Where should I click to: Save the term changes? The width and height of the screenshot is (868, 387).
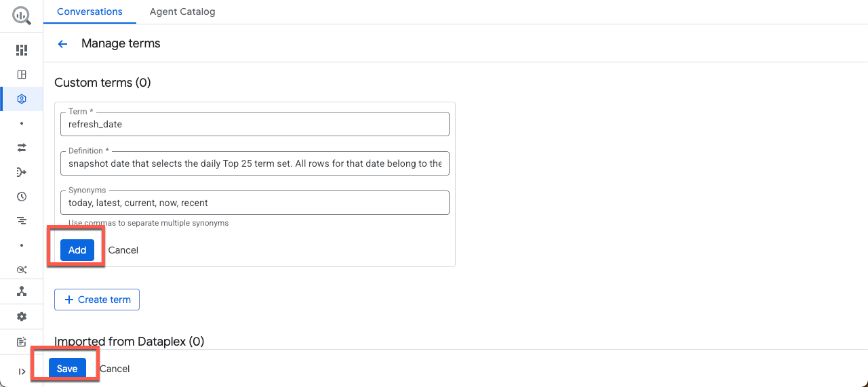67,369
